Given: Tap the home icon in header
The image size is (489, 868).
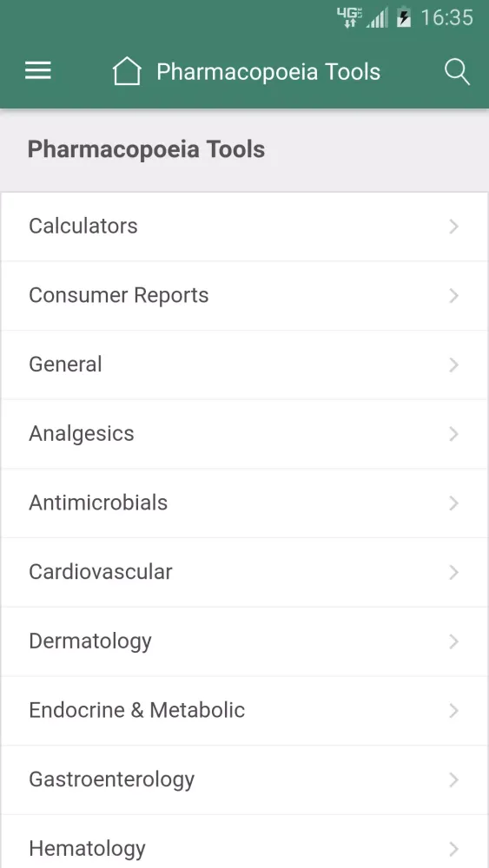Looking at the screenshot, I should tap(127, 71).
